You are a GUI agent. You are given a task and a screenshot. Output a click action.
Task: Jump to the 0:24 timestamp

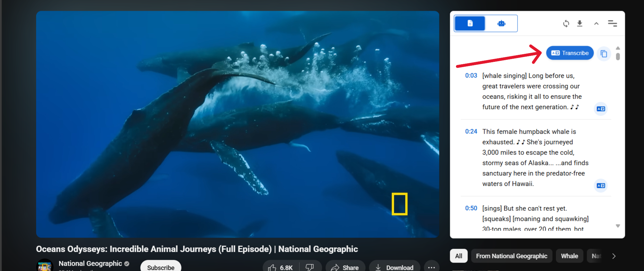point(471,132)
